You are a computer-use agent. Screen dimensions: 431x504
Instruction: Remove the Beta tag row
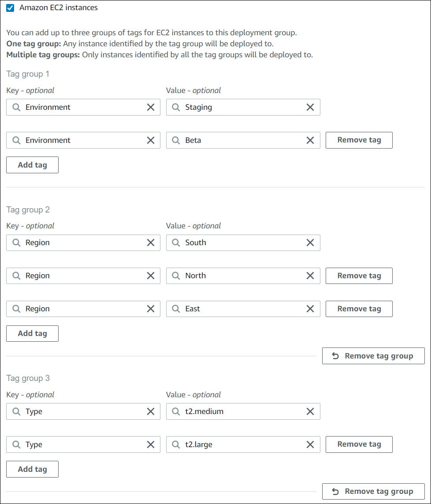click(x=359, y=140)
